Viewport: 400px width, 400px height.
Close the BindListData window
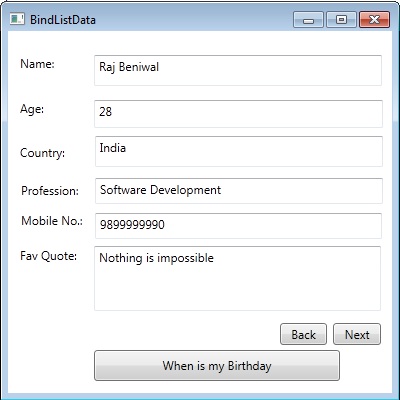tap(374, 20)
